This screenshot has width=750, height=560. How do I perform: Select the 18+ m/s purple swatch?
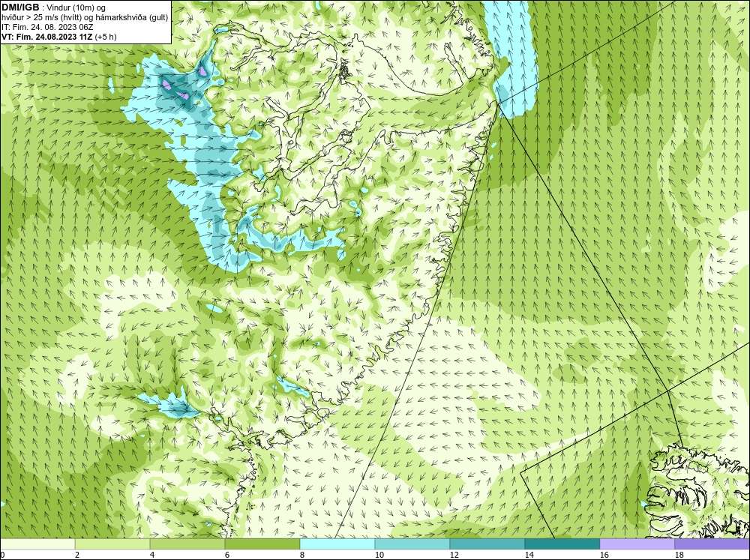[x=712, y=544]
